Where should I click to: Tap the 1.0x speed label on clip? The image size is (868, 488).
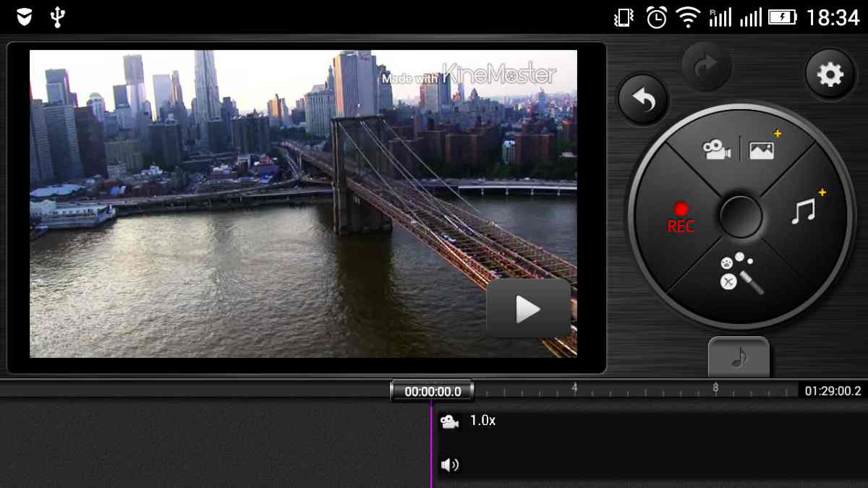pos(482,420)
